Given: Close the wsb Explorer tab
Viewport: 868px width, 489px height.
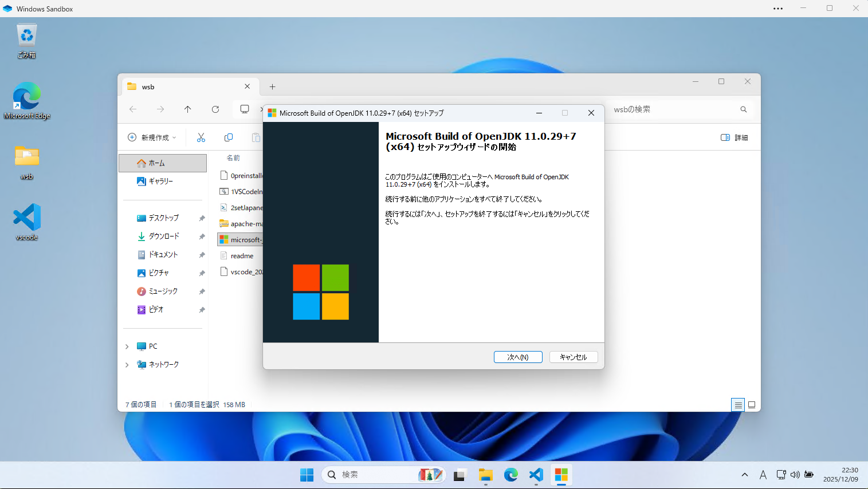Looking at the screenshot, I should pos(248,86).
